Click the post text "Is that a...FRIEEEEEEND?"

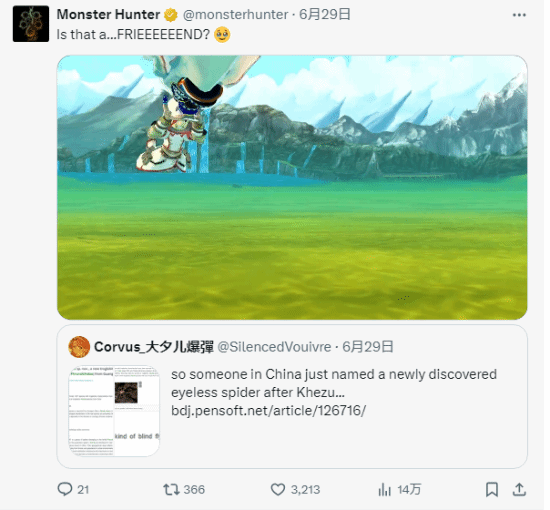click(133, 34)
